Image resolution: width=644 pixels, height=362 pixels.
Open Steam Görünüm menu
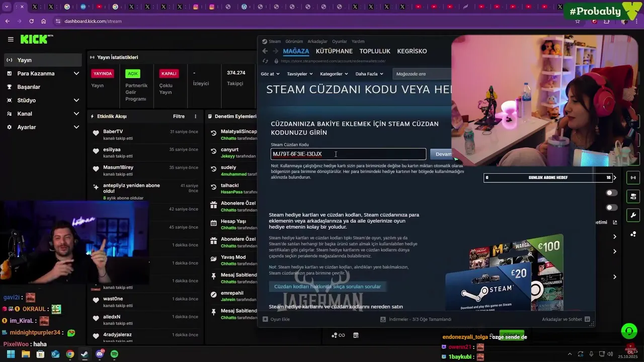point(294,41)
